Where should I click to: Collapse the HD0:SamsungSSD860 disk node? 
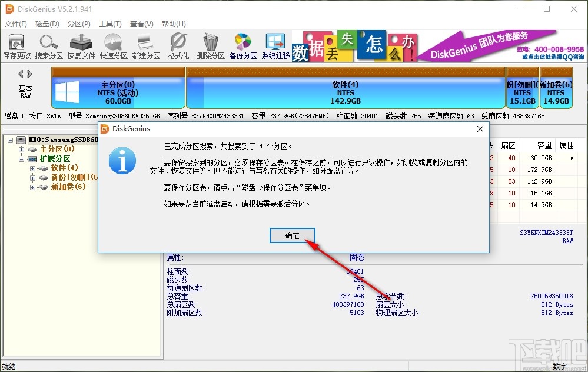[x=11, y=140]
